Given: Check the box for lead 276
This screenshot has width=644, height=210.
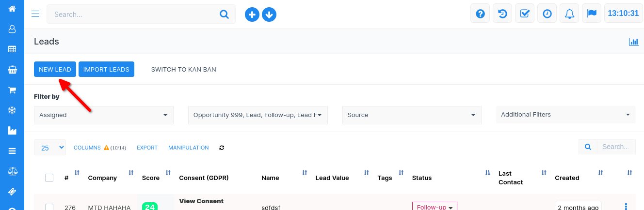Looking at the screenshot, I should 49,207.
